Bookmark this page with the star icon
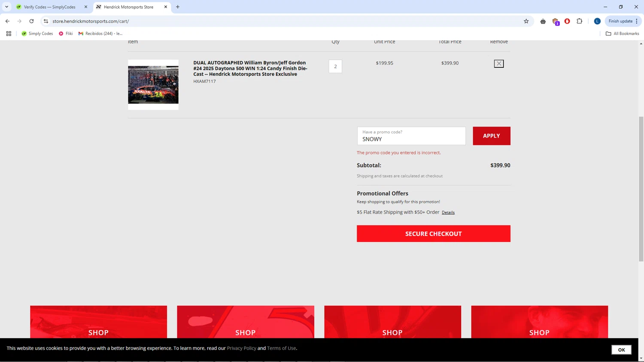This screenshot has width=644, height=362. 526,21
